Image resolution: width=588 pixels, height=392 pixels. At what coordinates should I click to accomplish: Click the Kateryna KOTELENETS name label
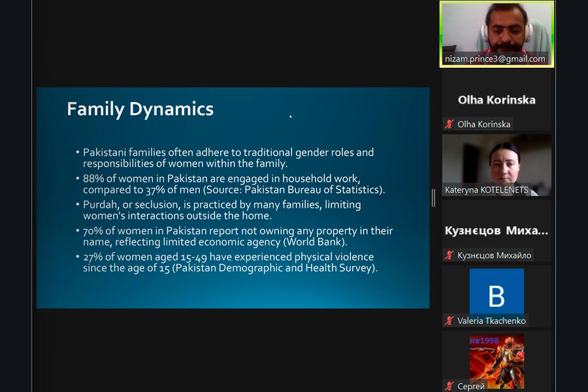point(487,190)
